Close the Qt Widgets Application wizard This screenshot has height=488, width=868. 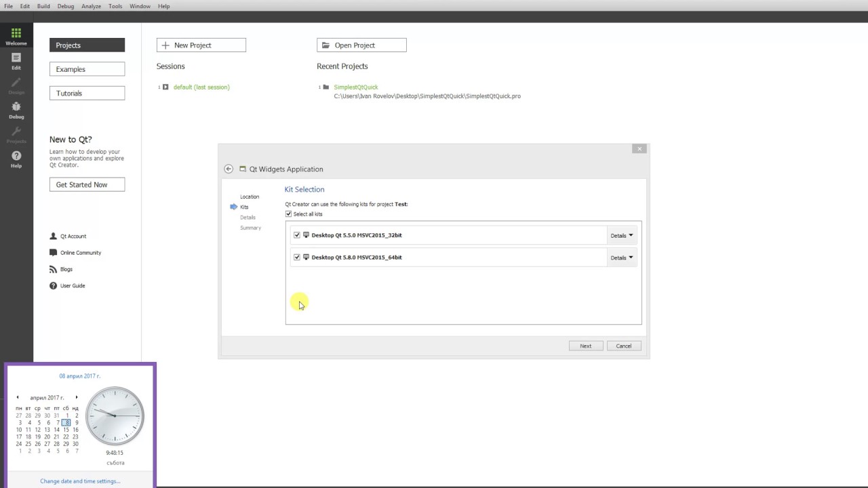(x=639, y=148)
